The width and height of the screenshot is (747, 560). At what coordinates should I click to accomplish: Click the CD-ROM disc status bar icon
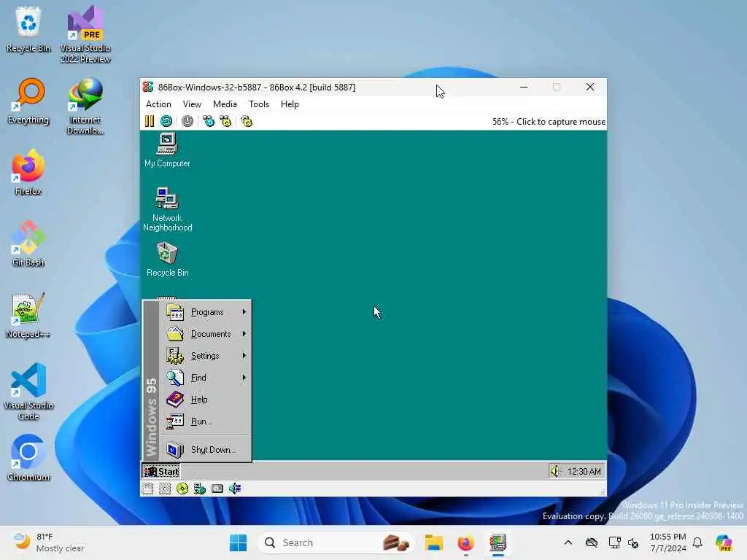182,489
